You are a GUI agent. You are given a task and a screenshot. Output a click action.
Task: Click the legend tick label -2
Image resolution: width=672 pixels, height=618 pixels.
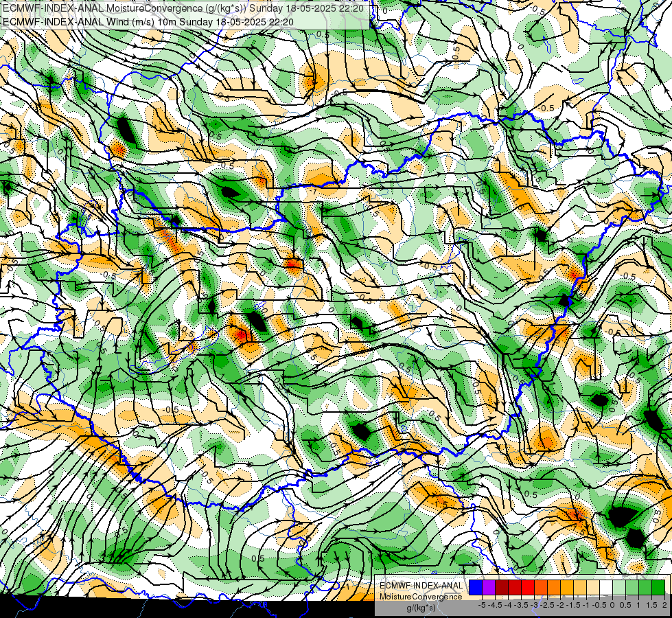click(560, 605)
